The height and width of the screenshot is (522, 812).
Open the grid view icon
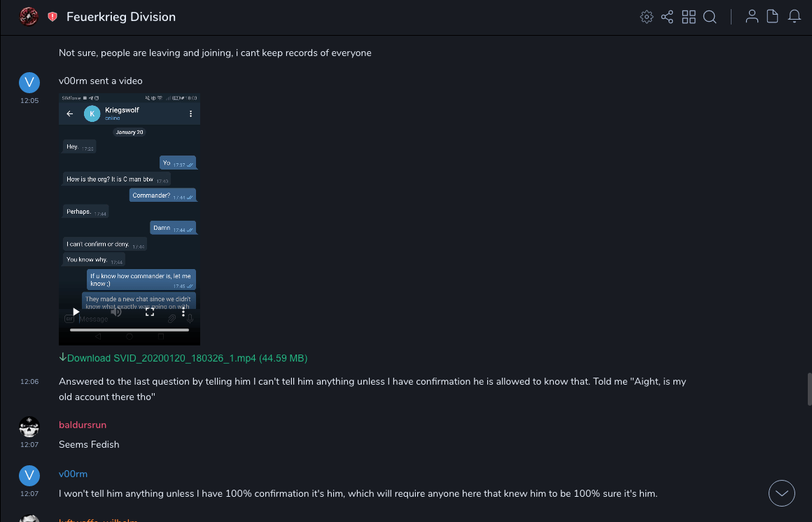pos(689,17)
